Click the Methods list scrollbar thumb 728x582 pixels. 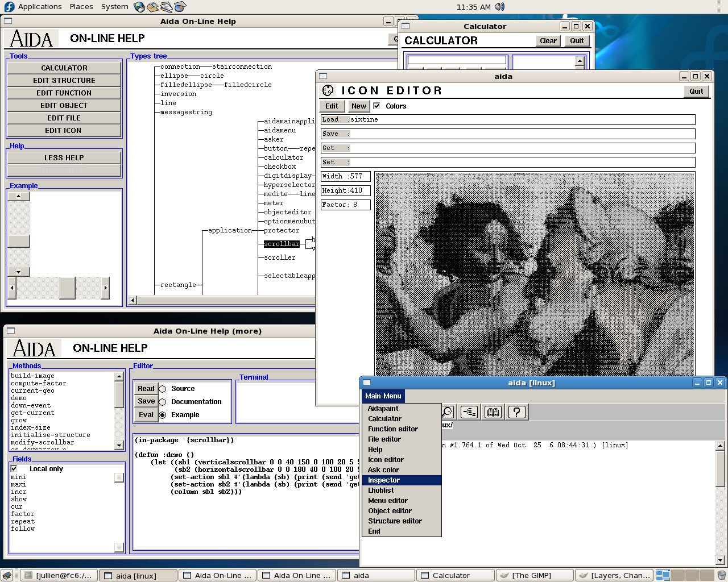tap(119, 394)
